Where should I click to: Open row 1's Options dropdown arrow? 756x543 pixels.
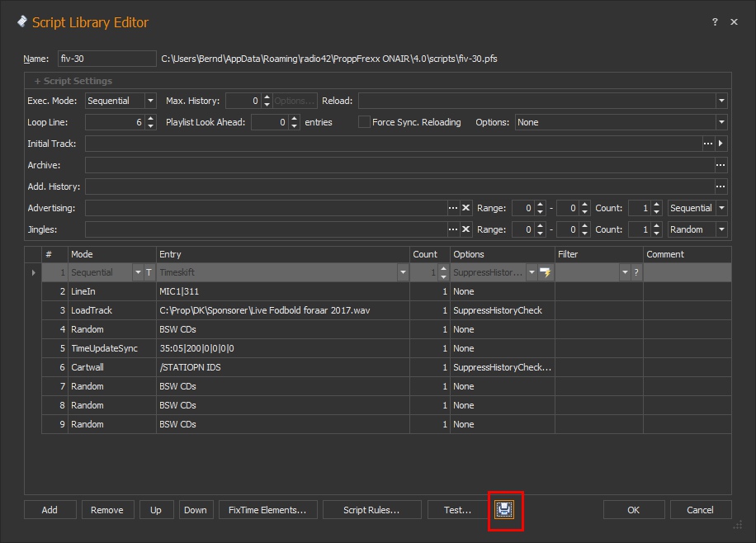[x=532, y=272]
